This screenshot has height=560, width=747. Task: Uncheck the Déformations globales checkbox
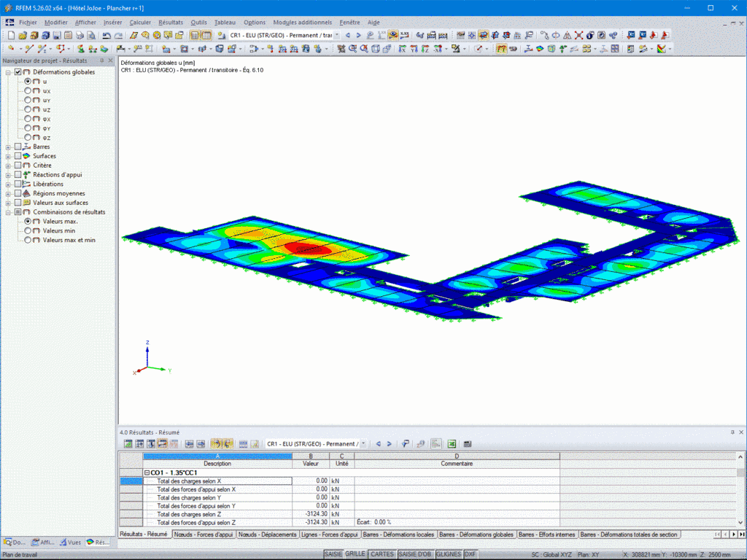coord(18,72)
